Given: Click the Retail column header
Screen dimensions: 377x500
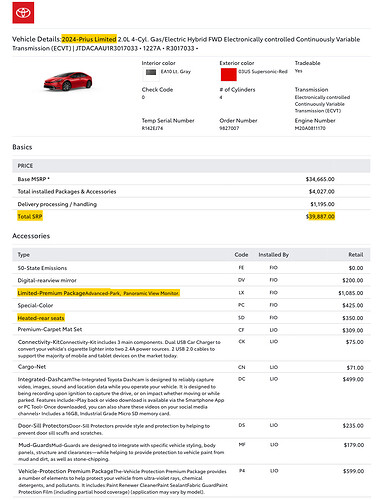Looking at the screenshot, I should click(356, 255).
